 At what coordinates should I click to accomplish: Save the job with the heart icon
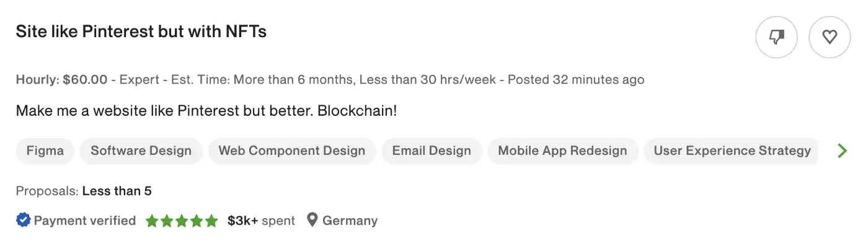click(x=830, y=38)
